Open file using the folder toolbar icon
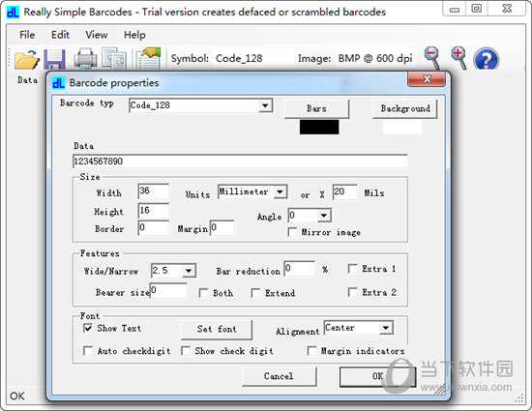 pyautogui.click(x=26, y=60)
